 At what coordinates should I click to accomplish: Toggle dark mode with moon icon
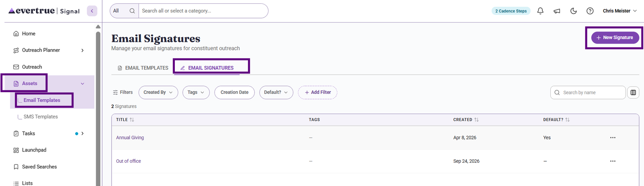tap(573, 11)
